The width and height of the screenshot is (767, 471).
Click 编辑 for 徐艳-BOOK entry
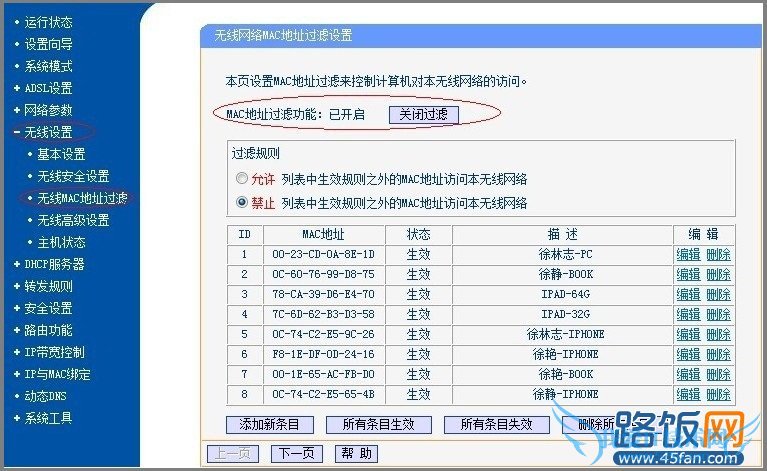[688, 375]
